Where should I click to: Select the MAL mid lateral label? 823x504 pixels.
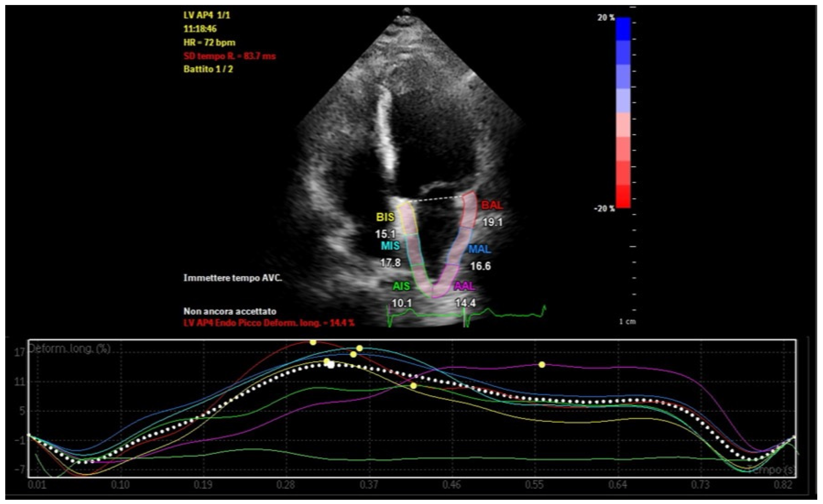click(x=480, y=249)
